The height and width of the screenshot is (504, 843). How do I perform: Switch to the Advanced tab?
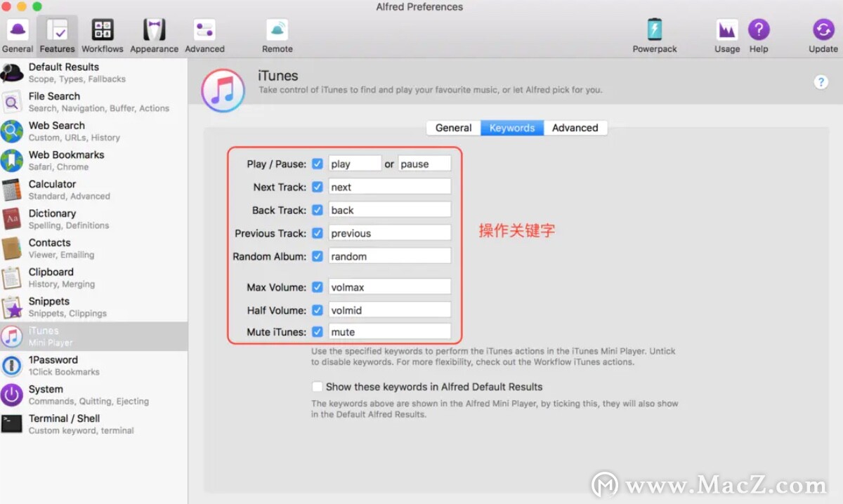(x=575, y=128)
